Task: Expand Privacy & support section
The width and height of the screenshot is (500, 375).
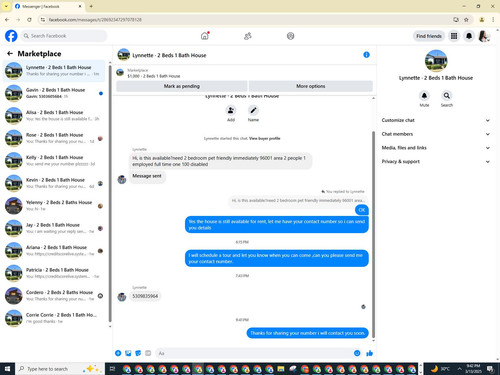Action: point(436,161)
